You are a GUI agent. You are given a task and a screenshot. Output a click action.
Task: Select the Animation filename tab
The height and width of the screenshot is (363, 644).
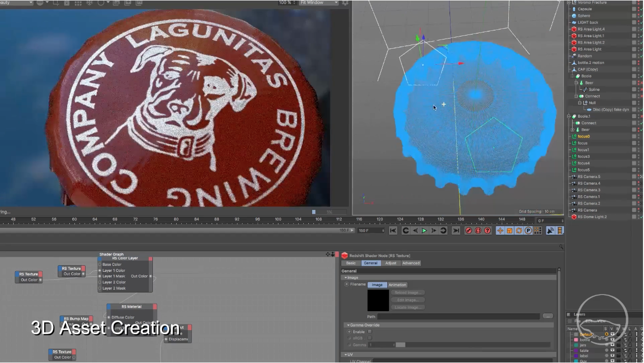point(397,285)
